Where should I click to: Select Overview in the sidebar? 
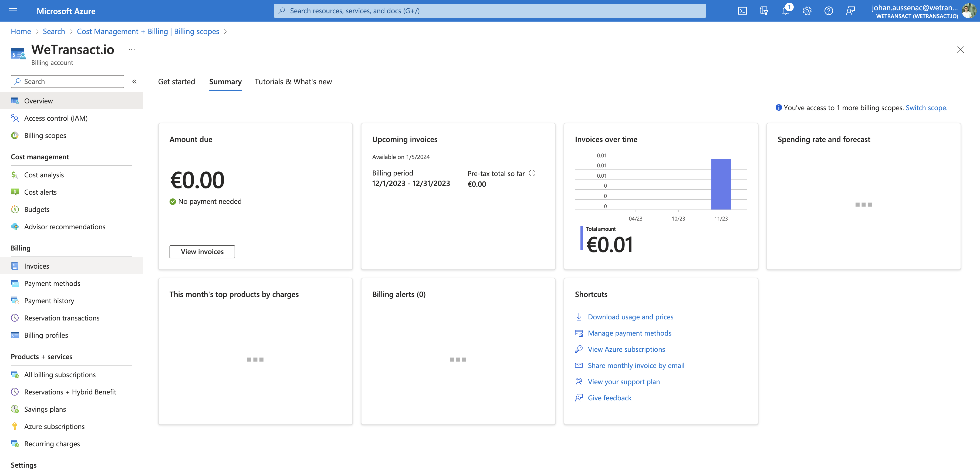pyautogui.click(x=72, y=101)
